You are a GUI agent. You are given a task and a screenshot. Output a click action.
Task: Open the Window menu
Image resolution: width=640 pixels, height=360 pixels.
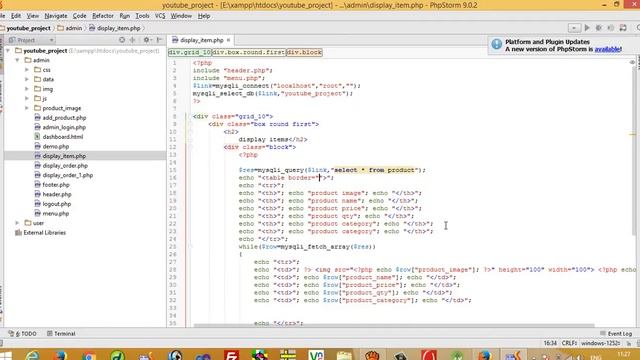pyautogui.click(x=181, y=16)
